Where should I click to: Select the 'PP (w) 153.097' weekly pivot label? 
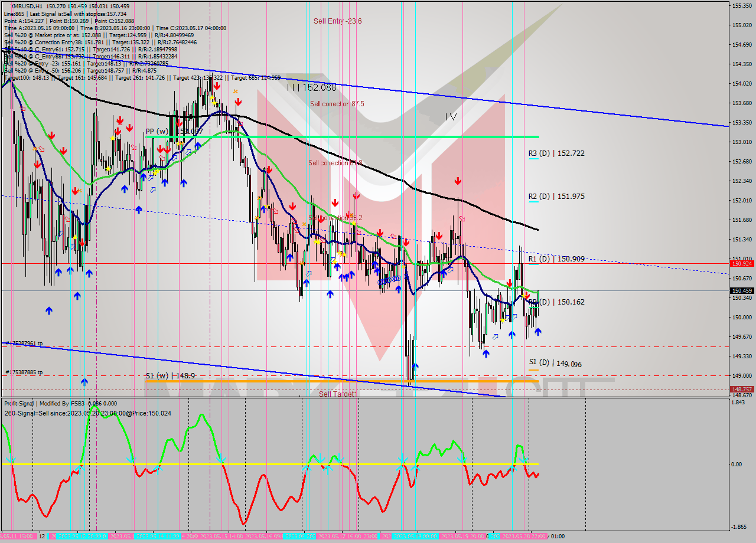[174, 131]
